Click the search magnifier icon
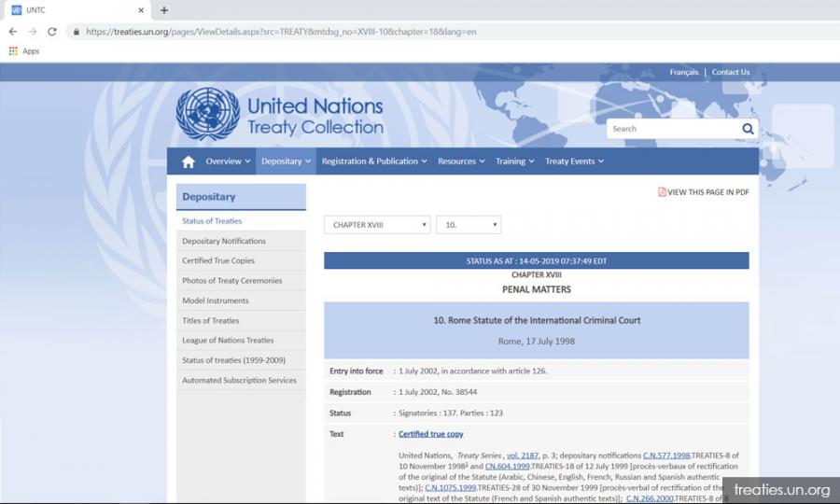The image size is (840, 504). (x=748, y=129)
